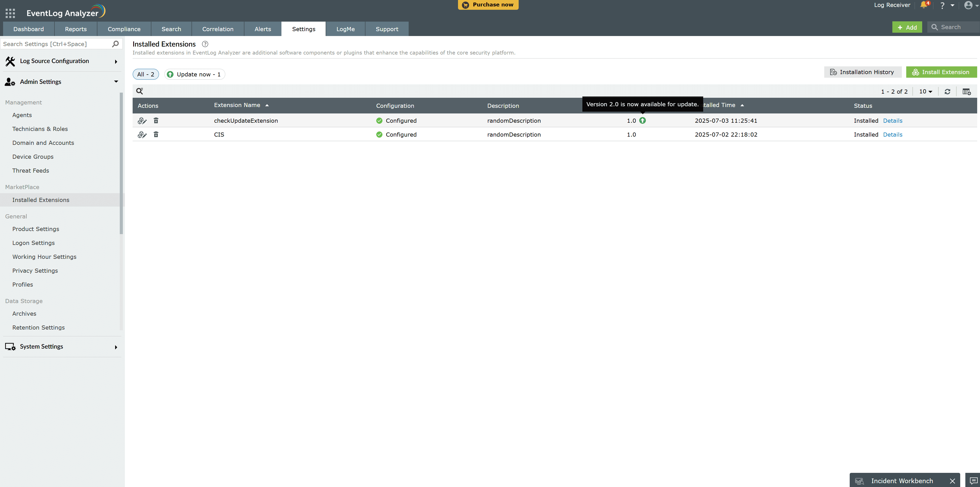980x487 pixels.
Task: Toggle the Update now - 1 filter
Action: (x=194, y=74)
